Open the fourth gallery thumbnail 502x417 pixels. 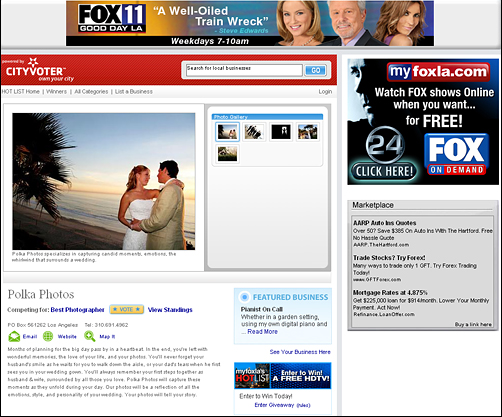[x=307, y=132]
